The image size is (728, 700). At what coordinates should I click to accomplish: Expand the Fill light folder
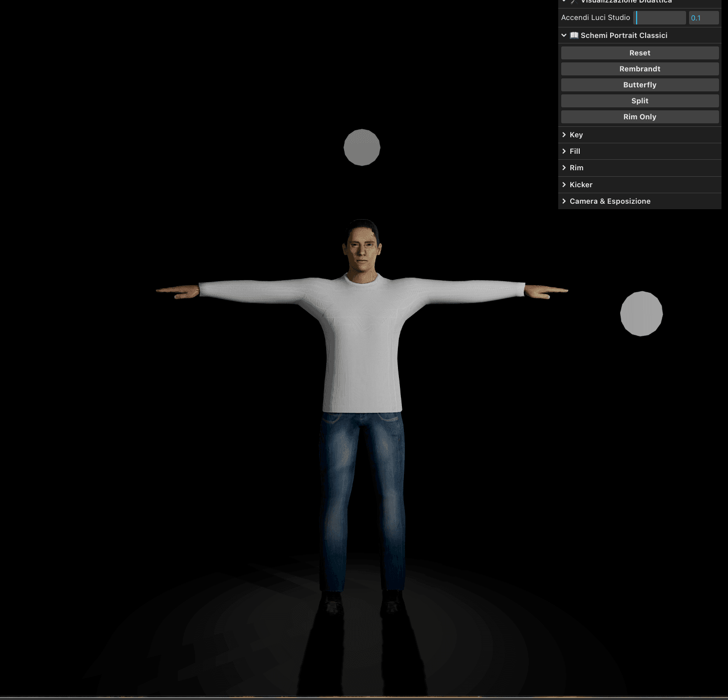tap(575, 151)
